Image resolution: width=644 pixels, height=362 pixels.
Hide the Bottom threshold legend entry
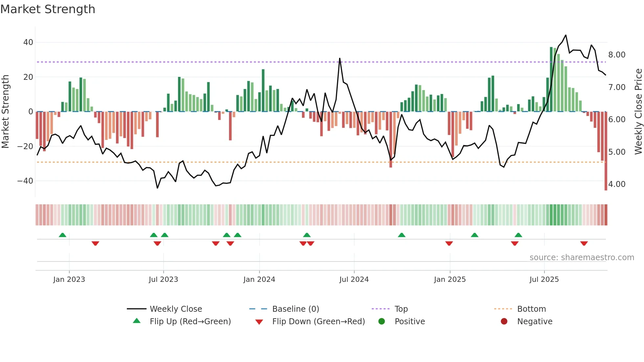pos(531,309)
